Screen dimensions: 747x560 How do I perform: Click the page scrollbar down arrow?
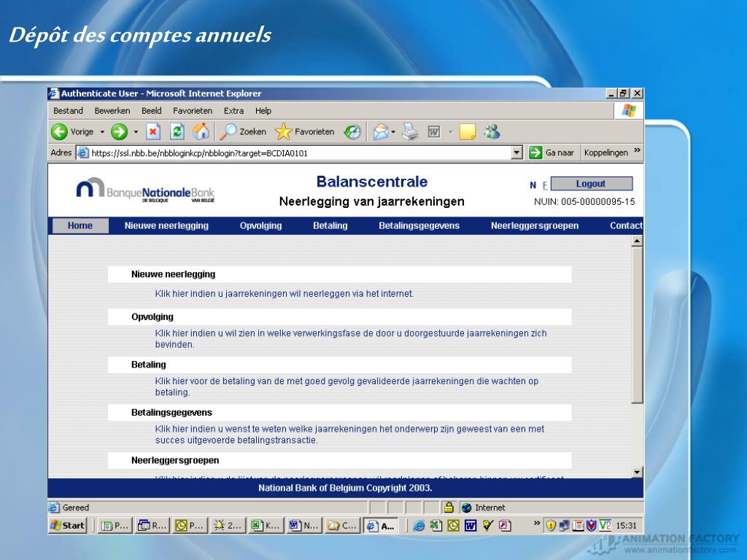(637, 472)
